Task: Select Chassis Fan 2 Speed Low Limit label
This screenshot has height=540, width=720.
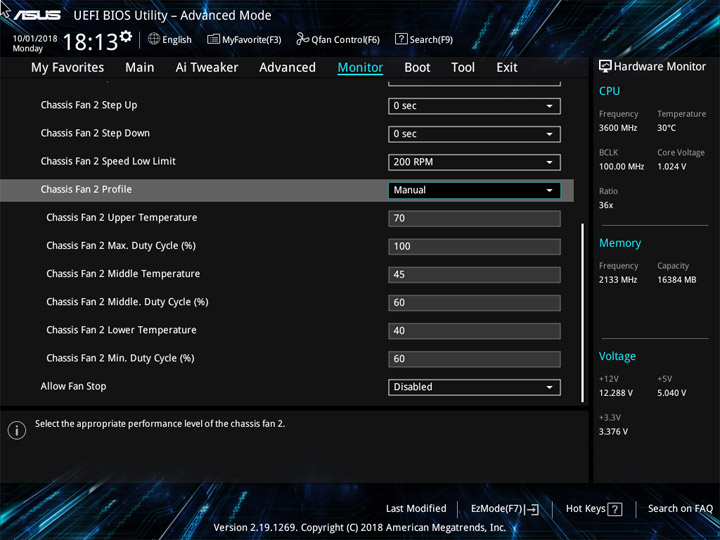Action: tap(108, 161)
